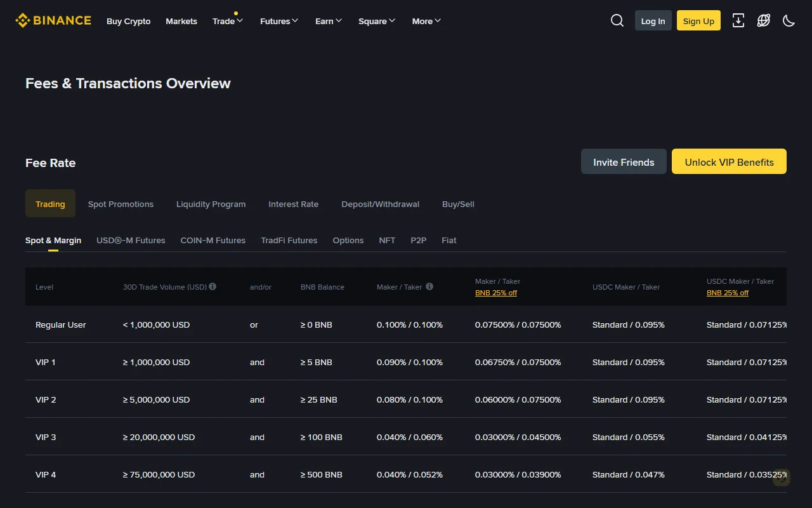Select COIN-M Futures sub-tab
This screenshot has width=812, height=508.
pos(213,240)
